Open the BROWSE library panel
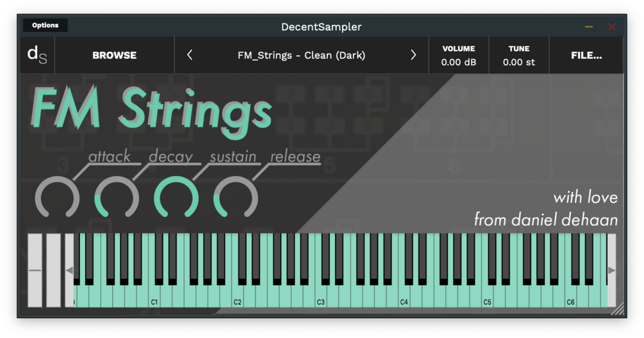This screenshot has height=338, width=644. (114, 55)
